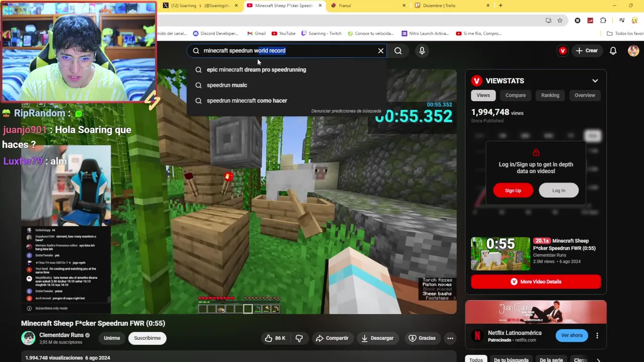
Task: Open the YouTube bookmark
Action: tap(283, 34)
